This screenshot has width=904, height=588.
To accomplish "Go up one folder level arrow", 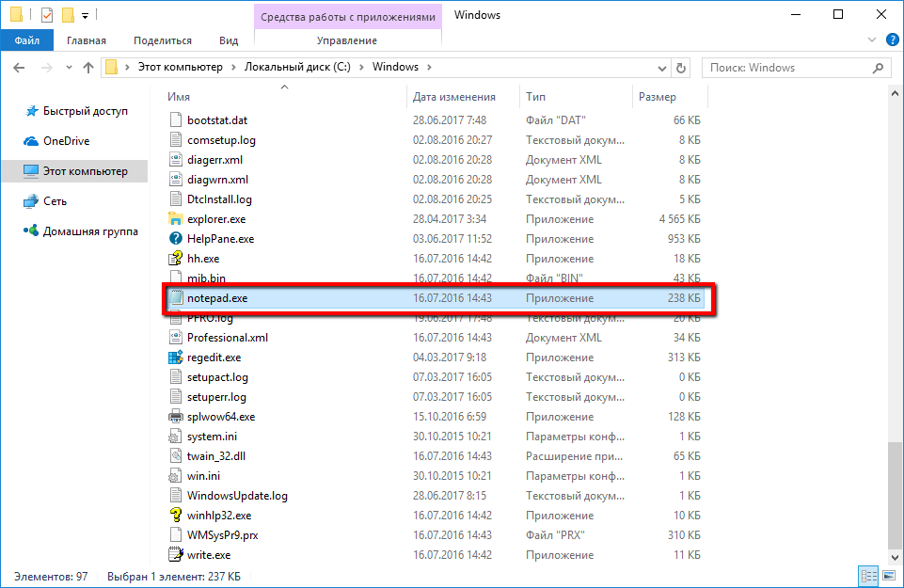I will pyautogui.click(x=88, y=68).
